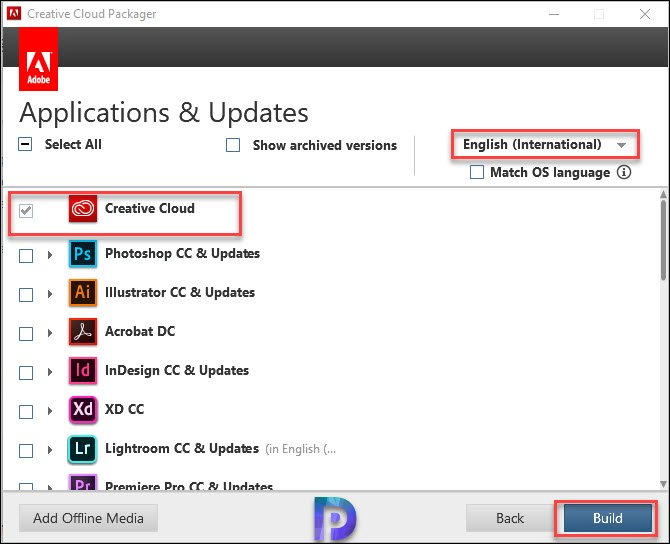Toggle the Select All checkbox
The image size is (670, 544).
coord(25,144)
